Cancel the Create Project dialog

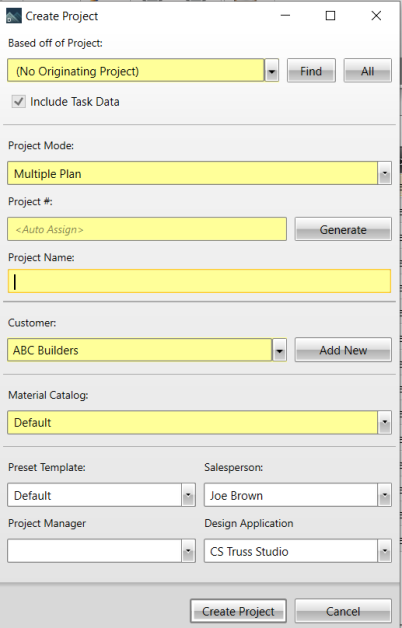[343, 611]
